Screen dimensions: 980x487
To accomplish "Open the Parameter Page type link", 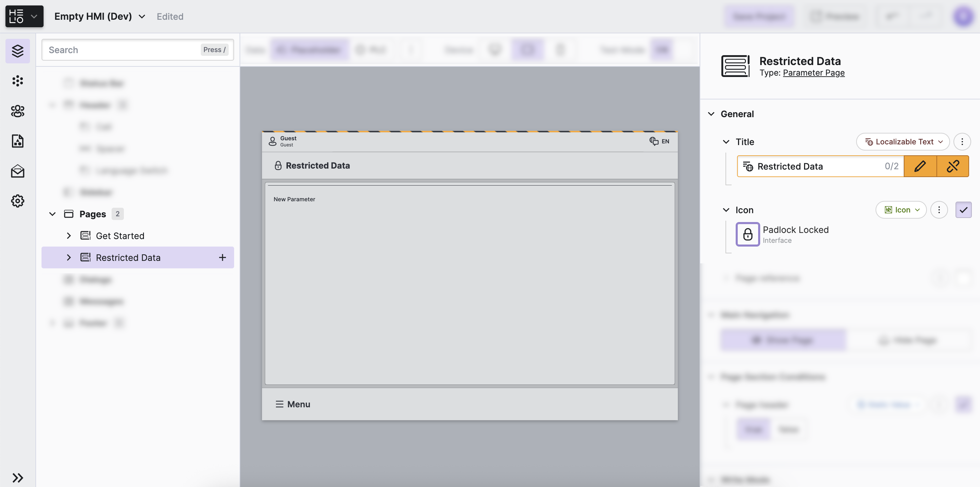I will (x=813, y=73).
